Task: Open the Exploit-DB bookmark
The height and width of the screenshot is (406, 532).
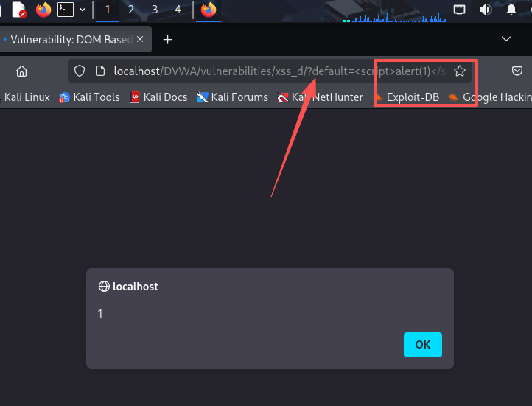Action: tap(408, 97)
